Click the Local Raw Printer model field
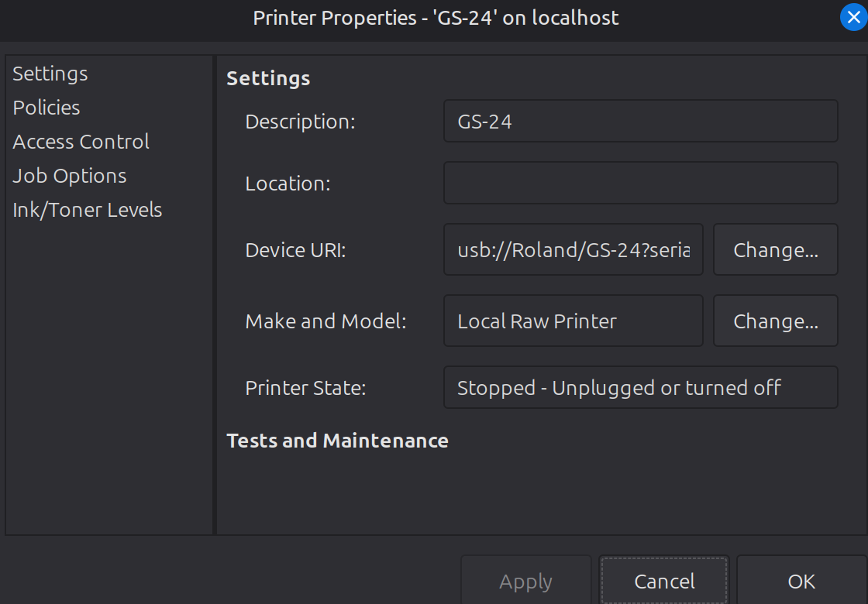This screenshot has width=868, height=604. point(573,321)
